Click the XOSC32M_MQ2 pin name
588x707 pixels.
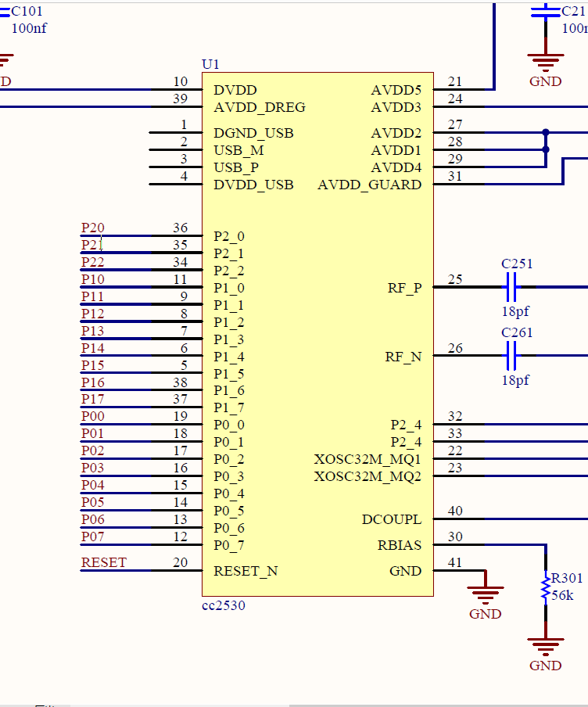pos(367,476)
